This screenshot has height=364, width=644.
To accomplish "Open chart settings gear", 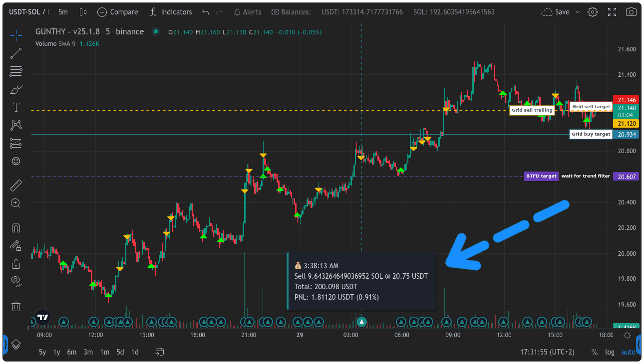I will [593, 12].
